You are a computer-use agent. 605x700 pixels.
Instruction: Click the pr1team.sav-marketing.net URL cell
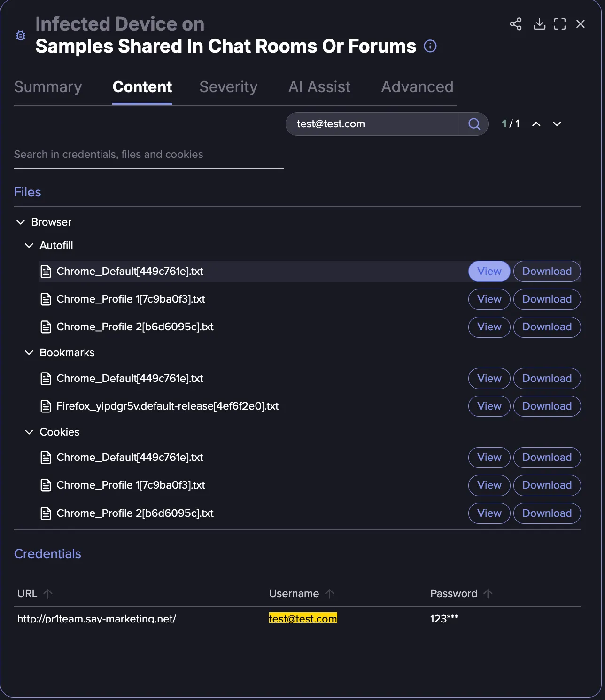(x=97, y=619)
